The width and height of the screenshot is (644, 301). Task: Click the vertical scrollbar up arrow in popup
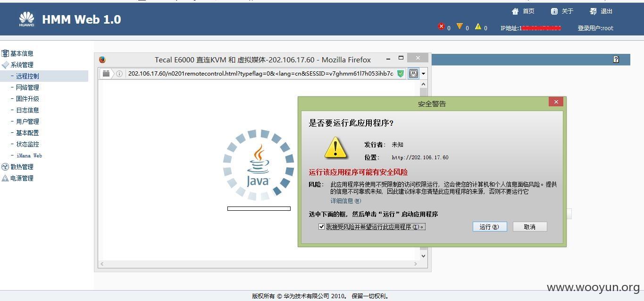423,84
